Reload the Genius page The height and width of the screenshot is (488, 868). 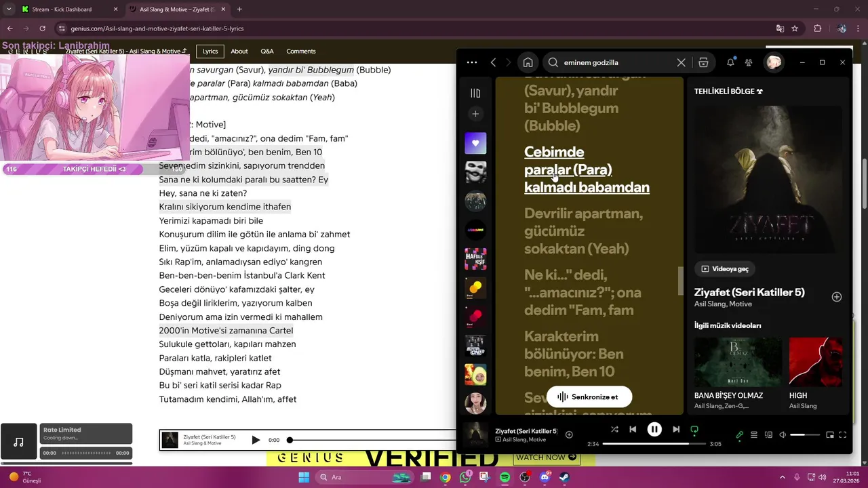(43, 28)
